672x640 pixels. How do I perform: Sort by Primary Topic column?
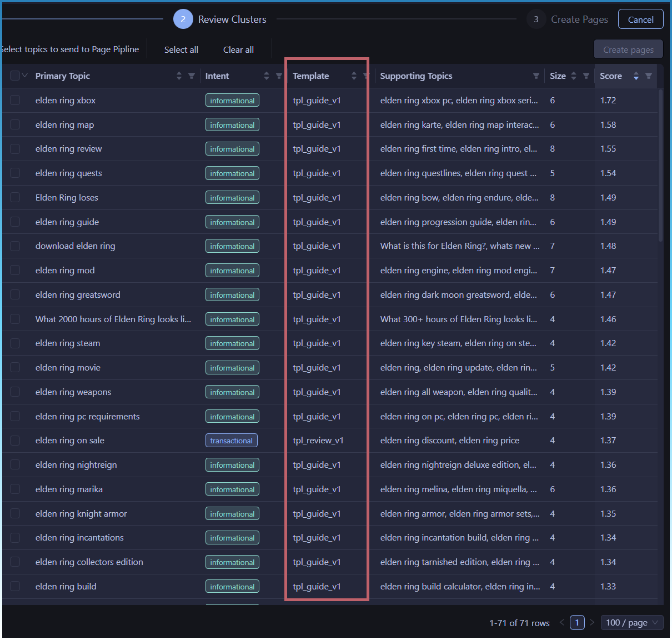pyautogui.click(x=179, y=76)
